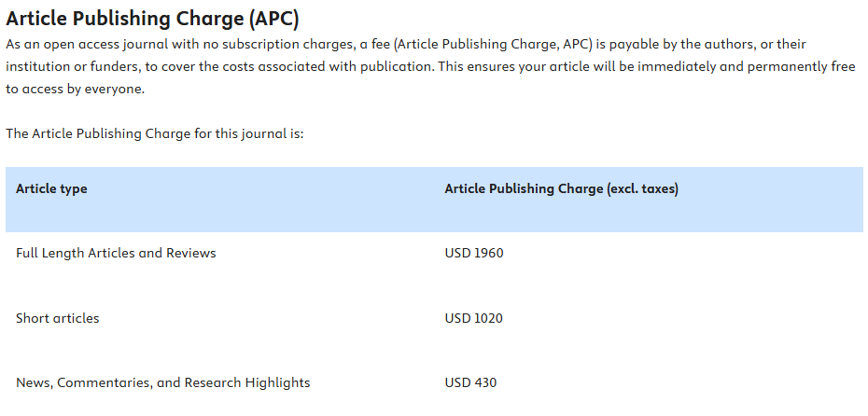Click the 'USD 1020' price cell
The height and width of the screenshot is (416, 868).
click(x=473, y=318)
